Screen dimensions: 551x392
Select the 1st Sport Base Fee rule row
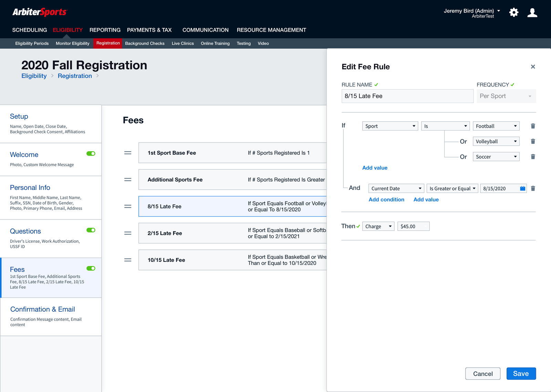pos(232,153)
